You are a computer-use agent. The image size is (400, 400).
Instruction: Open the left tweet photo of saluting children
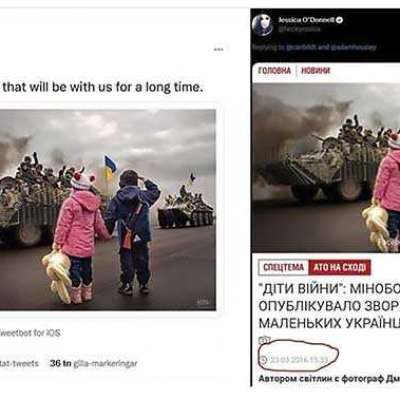click(x=108, y=210)
